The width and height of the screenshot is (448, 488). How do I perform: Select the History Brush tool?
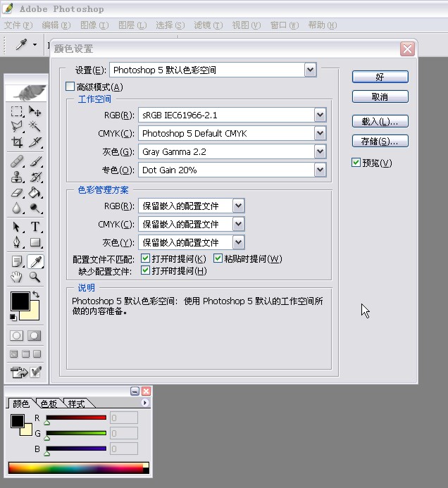[x=35, y=177]
